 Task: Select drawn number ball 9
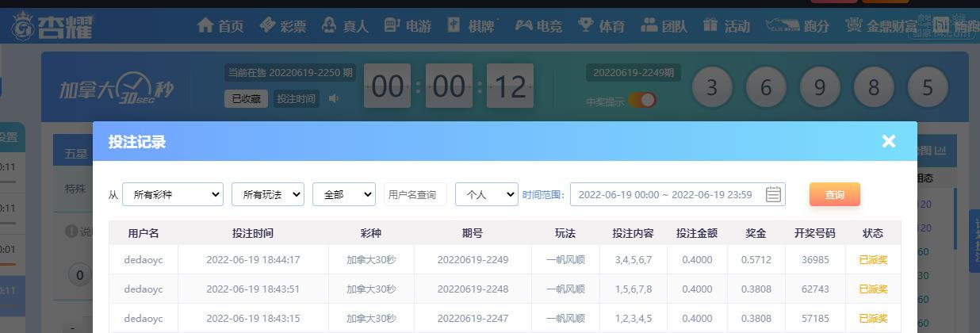(x=820, y=87)
